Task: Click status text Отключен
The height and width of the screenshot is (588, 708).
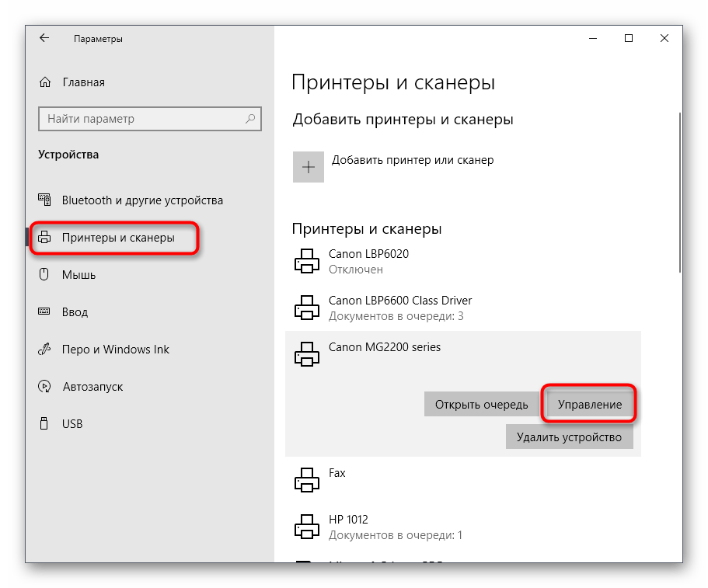Action: [x=356, y=270]
